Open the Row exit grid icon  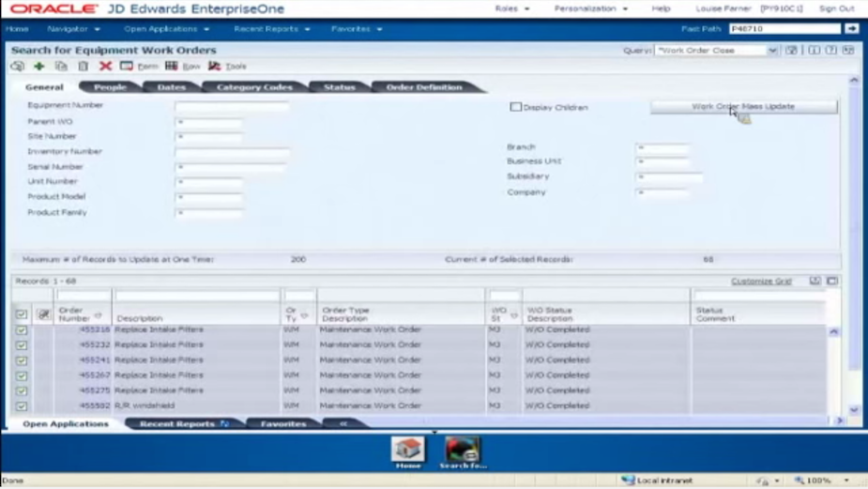click(172, 66)
